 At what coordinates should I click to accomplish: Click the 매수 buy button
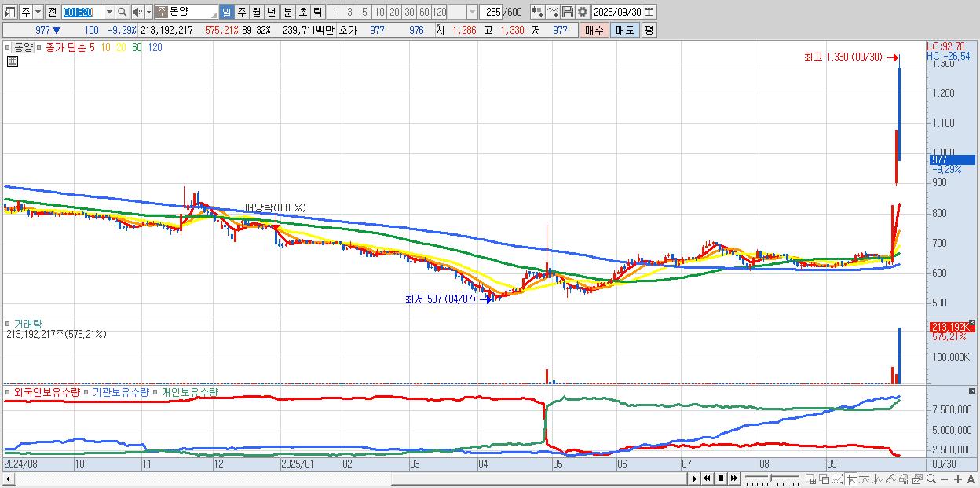click(594, 30)
